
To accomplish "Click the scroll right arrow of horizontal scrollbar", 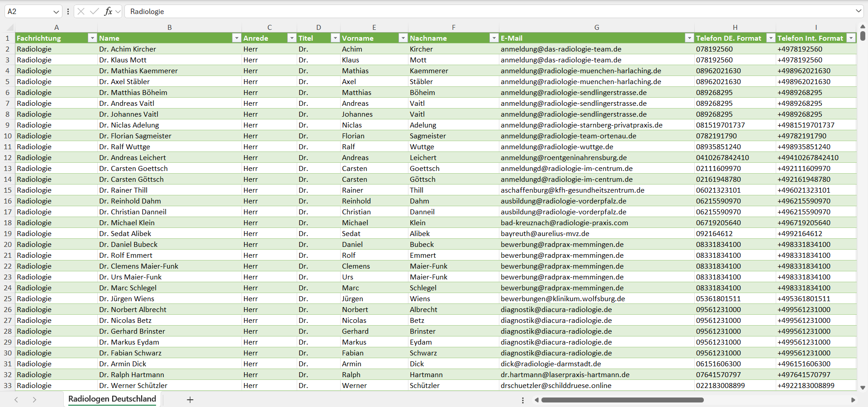I will point(853,400).
